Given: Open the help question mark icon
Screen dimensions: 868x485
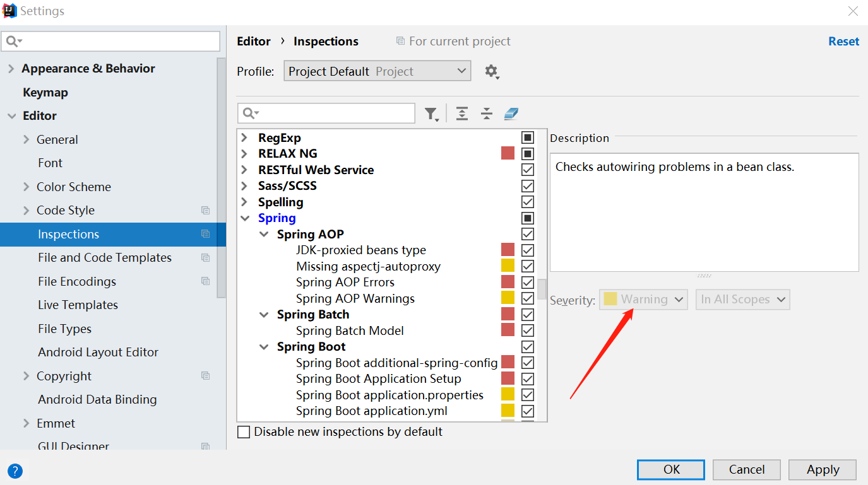Looking at the screenshot, I should click(15, 470).
